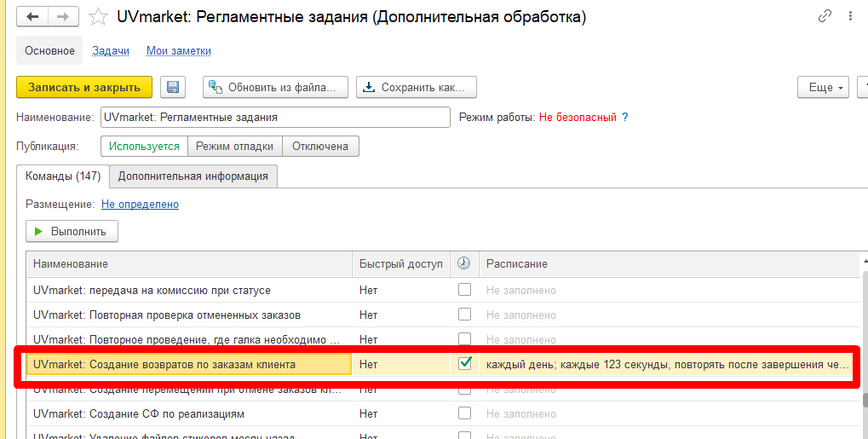Click the blue question mark help icon

[x=625, y=117]
